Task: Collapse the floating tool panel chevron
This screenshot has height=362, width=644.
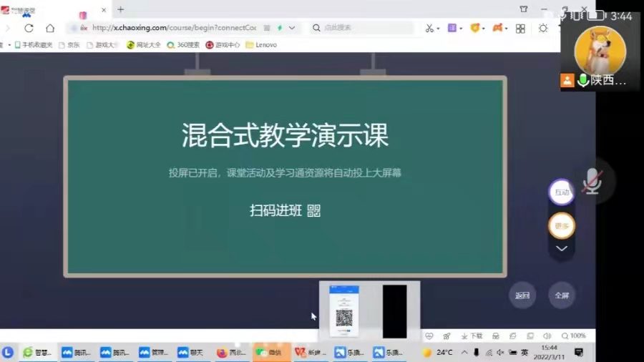Action: [562, 248]
